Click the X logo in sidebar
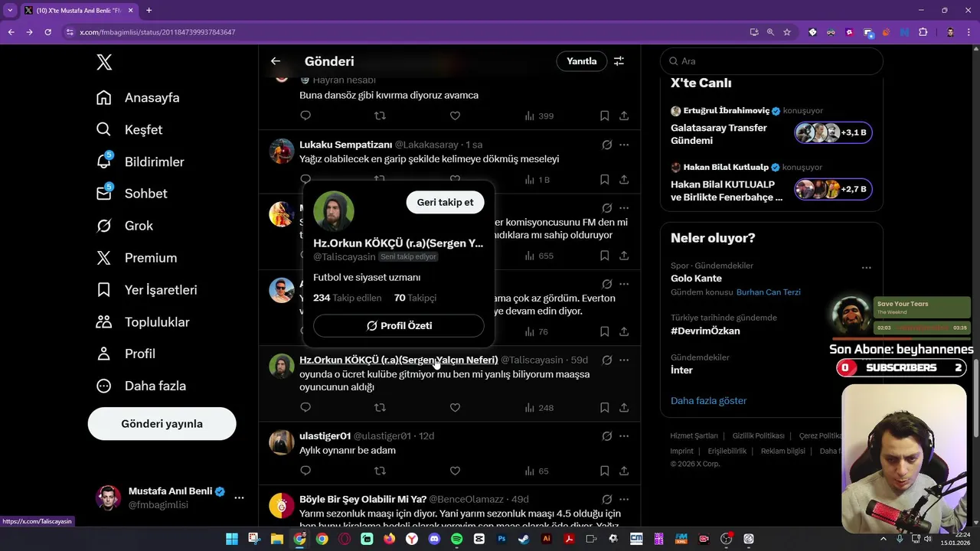The width and height of the screenshot is (980, 551). coord(104,62)
